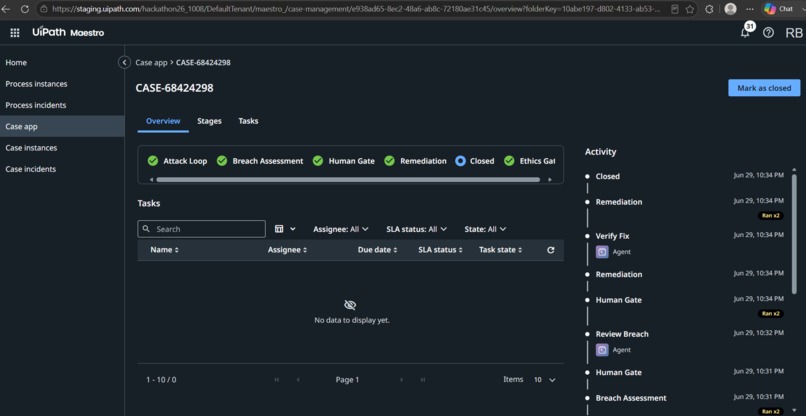This screenshot has height=416, width=806.
Task: Open the Verify Fix activity entry
Action: 612,236
